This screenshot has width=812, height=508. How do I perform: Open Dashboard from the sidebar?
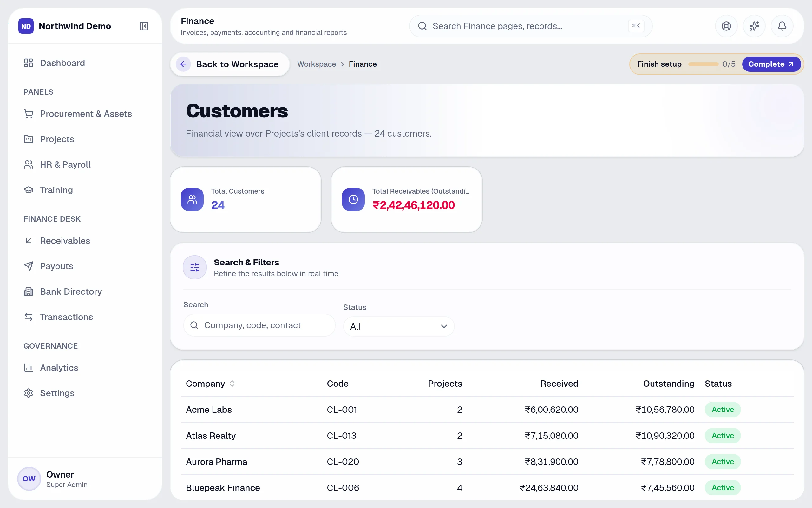point(85,63)
